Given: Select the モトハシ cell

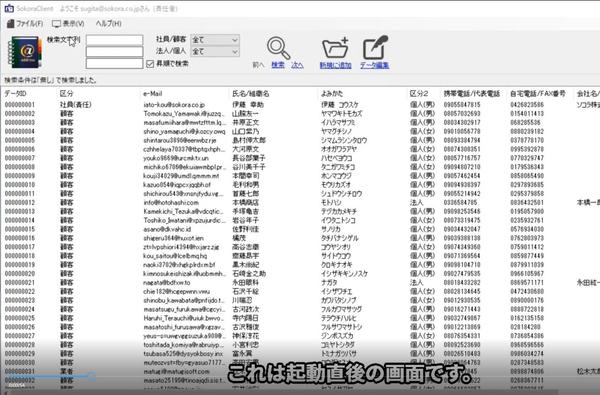Looking at the screenshot, I should click(x=331, y=202).
